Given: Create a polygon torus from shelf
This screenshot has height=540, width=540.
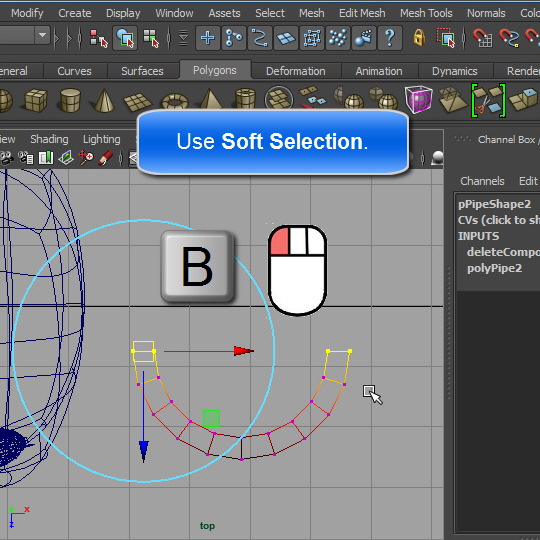Looking at the screenshot, I should [x=175, y=101].
